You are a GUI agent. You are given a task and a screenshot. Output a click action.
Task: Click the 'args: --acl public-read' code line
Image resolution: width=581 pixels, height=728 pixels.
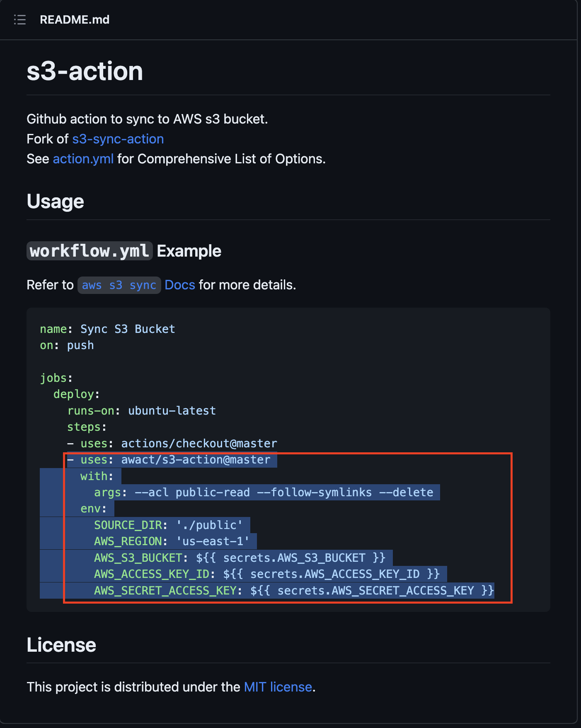(x=264, y=493)
